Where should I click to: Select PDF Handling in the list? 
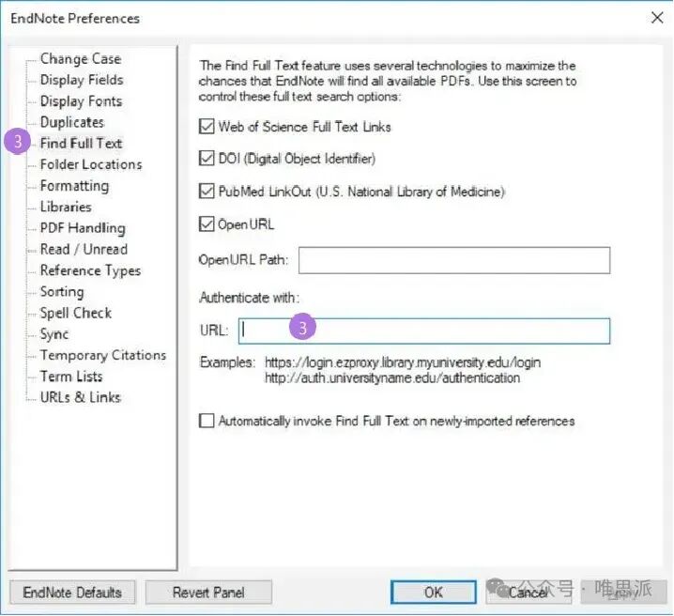[x=83, y=228]
